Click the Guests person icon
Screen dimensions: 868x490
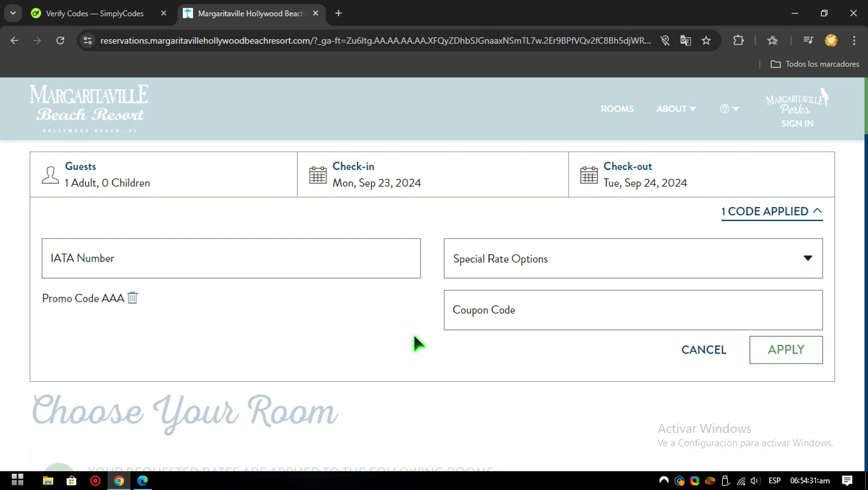(x=50, y=175)
